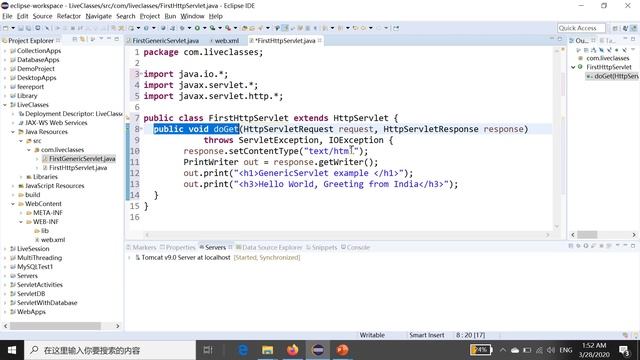The height and width of the screenshot is (360, 640).
Task: Toggle Link with Editor in Project Explorer
Action: (x=83, y=40)
